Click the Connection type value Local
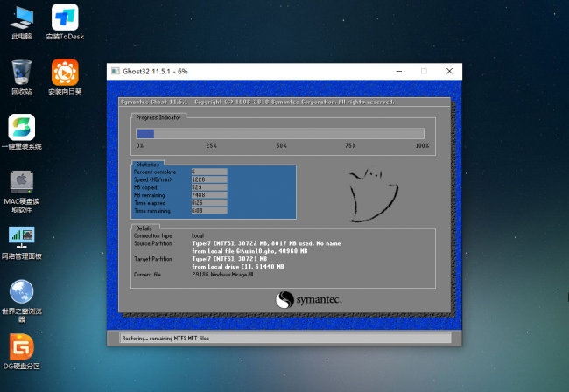The width and height of the screenshot is (569, 392). (198, 235)
